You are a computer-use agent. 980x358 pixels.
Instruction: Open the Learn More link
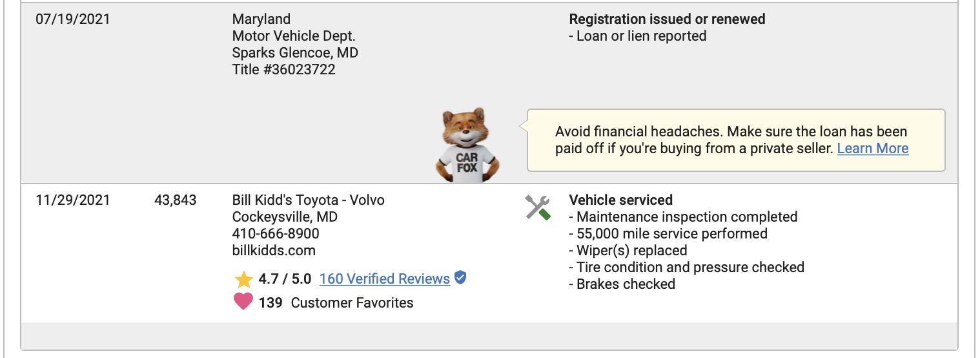point(873,149)
